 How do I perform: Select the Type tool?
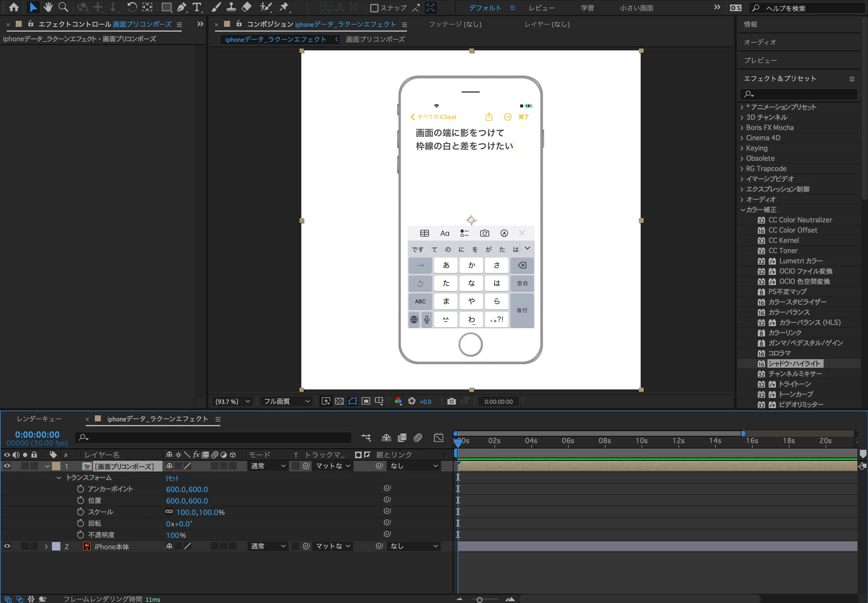197,7
